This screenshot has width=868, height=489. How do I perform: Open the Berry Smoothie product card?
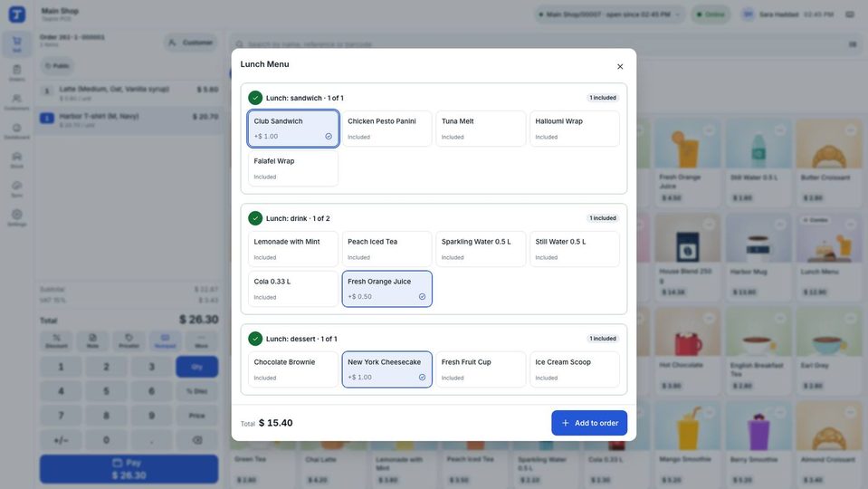758,444
